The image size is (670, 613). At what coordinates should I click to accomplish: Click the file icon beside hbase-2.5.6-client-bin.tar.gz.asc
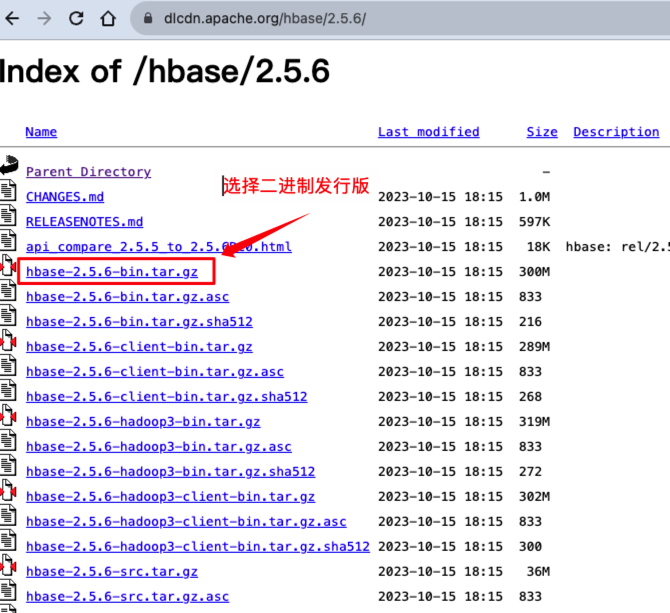[8, 365]
